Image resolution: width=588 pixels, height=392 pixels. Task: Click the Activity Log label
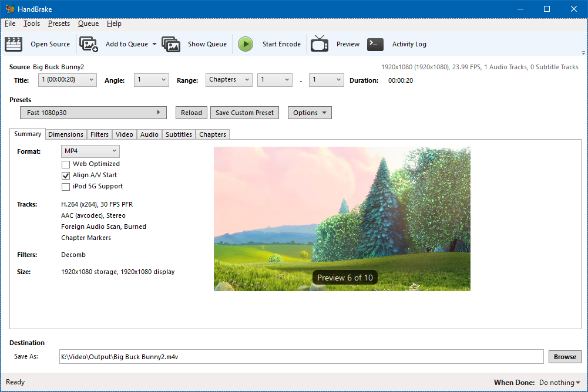click(x=409, y=44)
